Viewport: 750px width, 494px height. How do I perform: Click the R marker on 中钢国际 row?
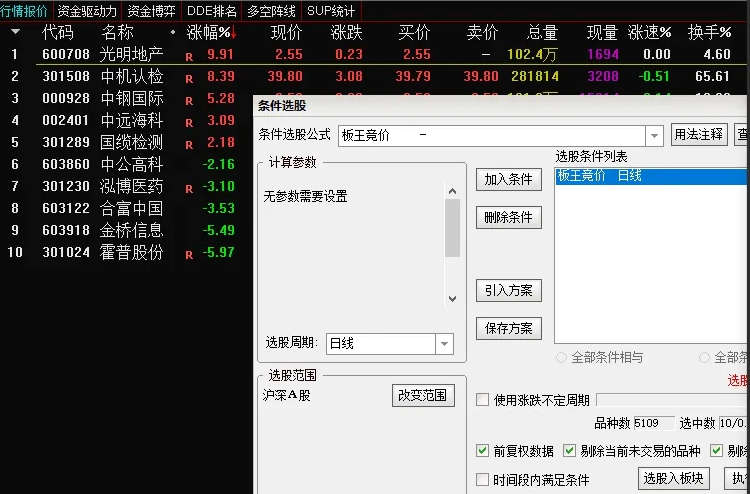(189, 101)
